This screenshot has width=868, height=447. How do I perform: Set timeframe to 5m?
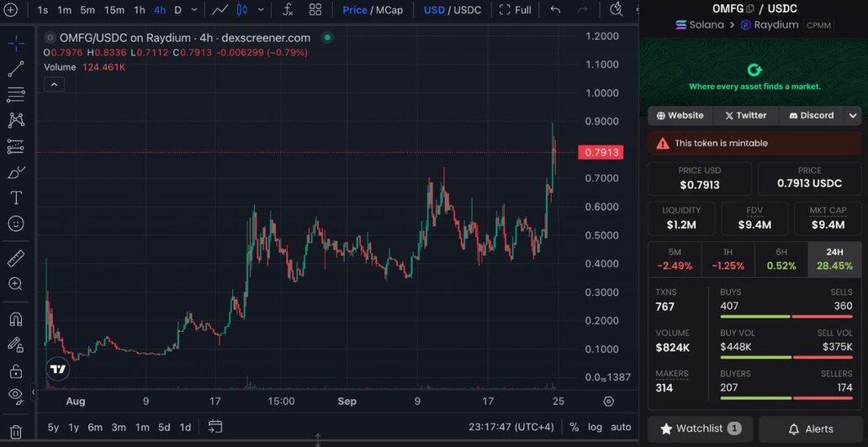[x=87, y=10]
